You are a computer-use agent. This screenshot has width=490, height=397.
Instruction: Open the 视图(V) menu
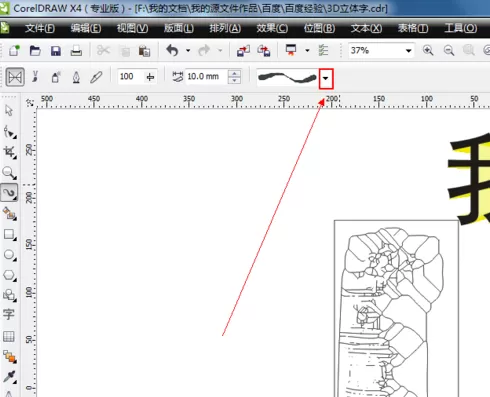(x=132, y=28)
